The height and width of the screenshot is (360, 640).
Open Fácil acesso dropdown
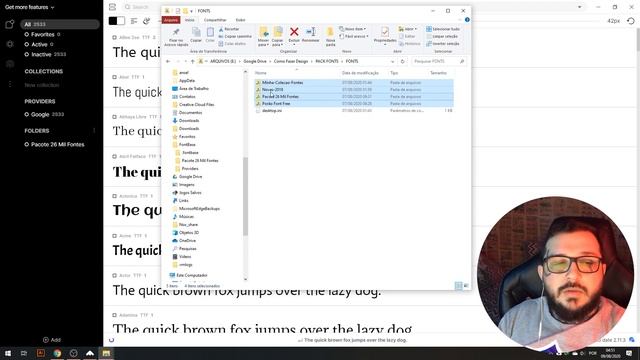(354, 36)
